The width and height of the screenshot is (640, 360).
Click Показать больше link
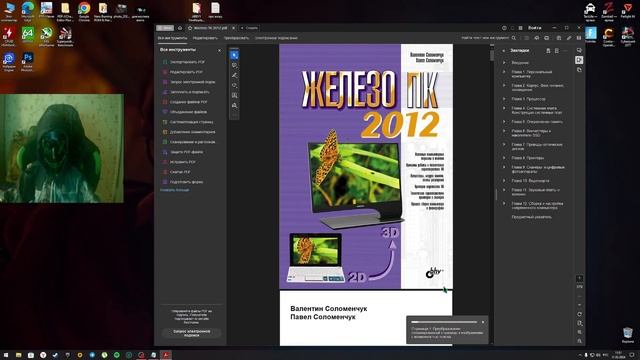pos(174,190)
